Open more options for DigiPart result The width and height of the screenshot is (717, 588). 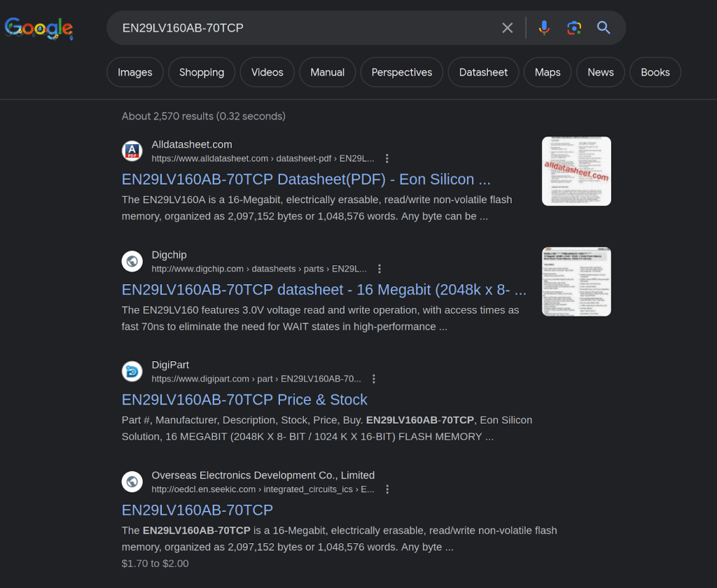pyautogui.click(x=374, y=379)
